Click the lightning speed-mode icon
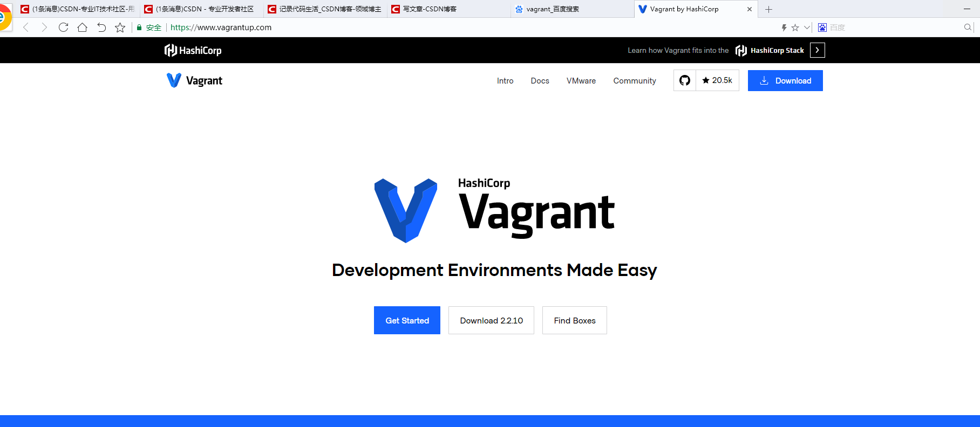980x427 pixels. point(784,27)
